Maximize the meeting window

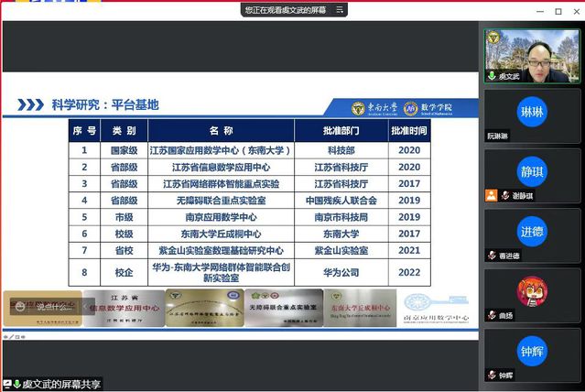pyautogui.click(x=558, y=10)
